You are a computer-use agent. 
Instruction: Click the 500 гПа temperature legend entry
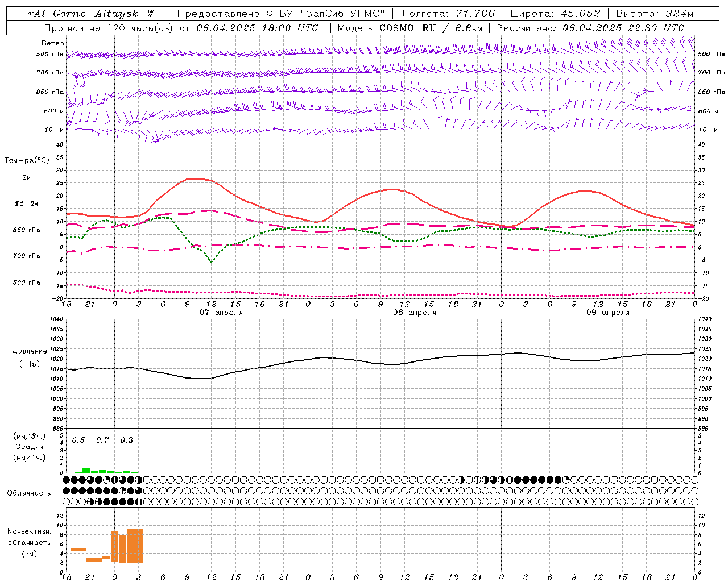tap(26, 284)
